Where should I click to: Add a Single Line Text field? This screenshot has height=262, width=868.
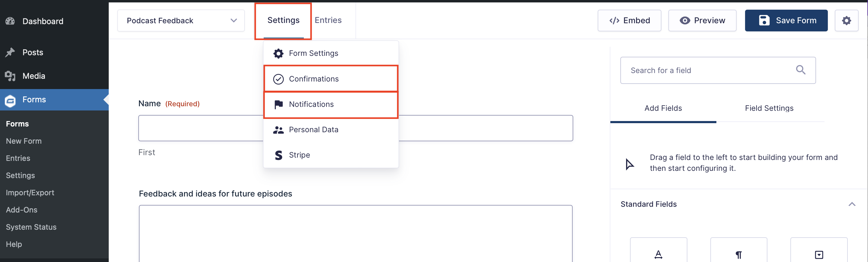[658, 250]
